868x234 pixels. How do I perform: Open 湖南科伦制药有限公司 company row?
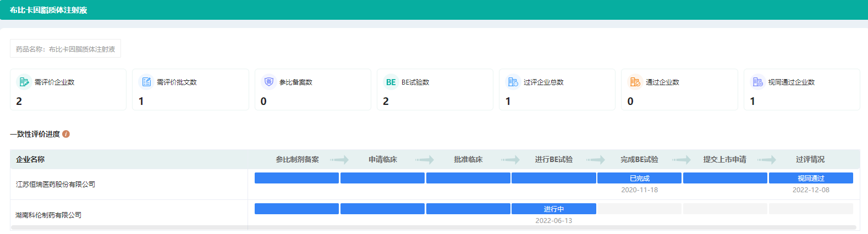[48, 215]
